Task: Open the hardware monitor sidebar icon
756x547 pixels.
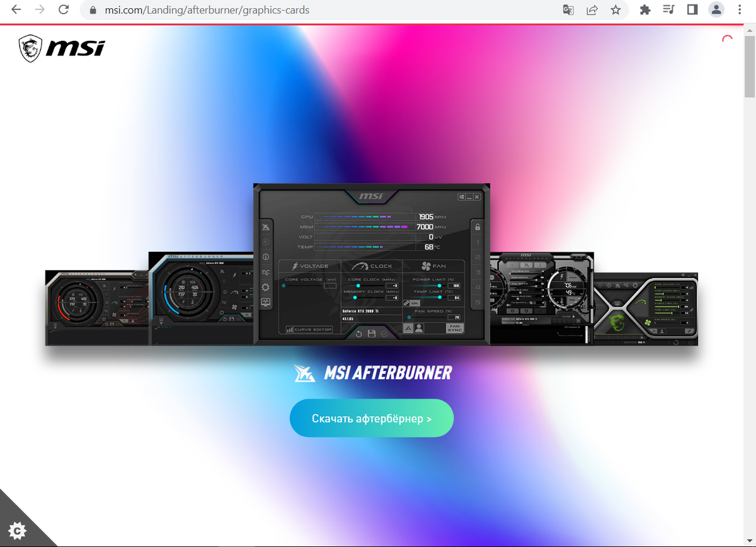Action: pos(266,302)
